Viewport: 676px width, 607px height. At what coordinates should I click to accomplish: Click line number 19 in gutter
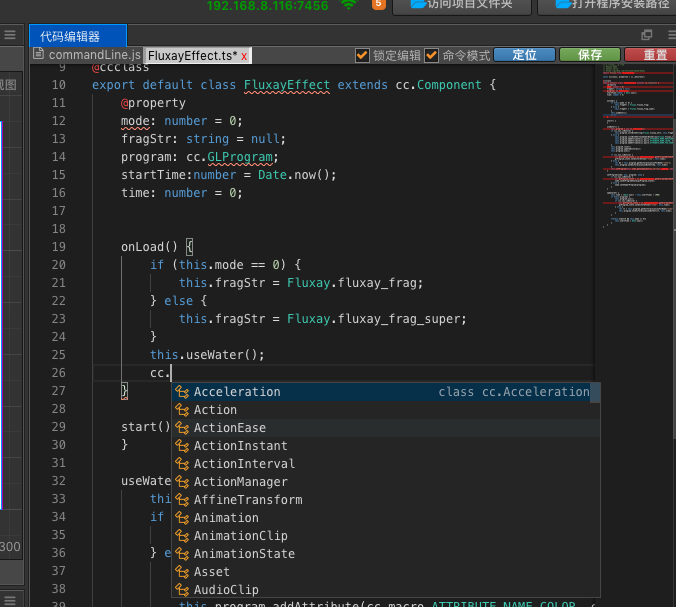(59, 247)
